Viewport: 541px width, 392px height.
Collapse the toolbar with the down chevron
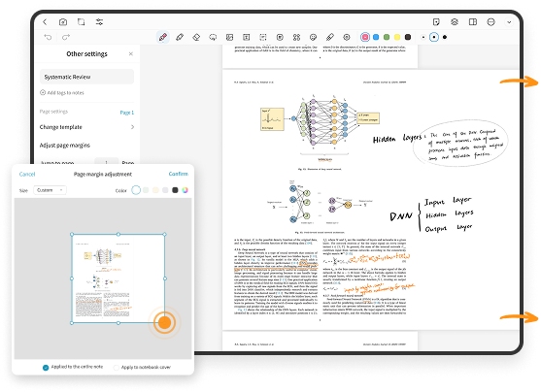pyautogui.click(x=509, y=22)
